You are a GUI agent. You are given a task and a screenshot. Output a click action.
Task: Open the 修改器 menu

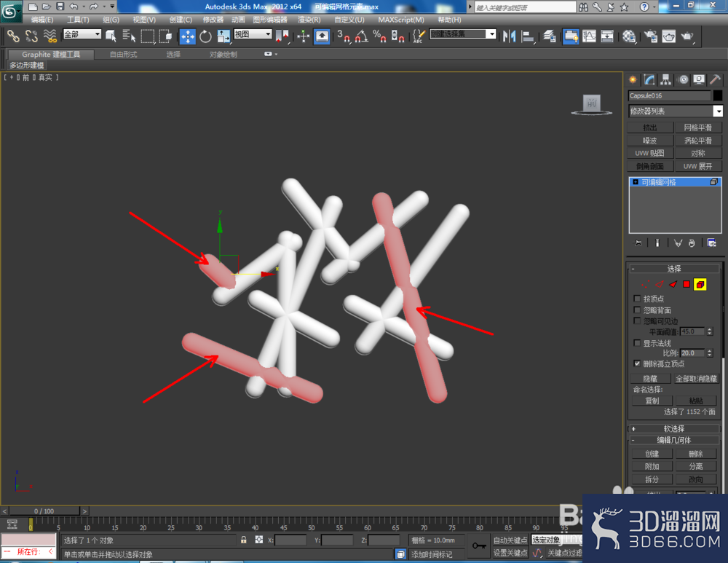[213, 20]
